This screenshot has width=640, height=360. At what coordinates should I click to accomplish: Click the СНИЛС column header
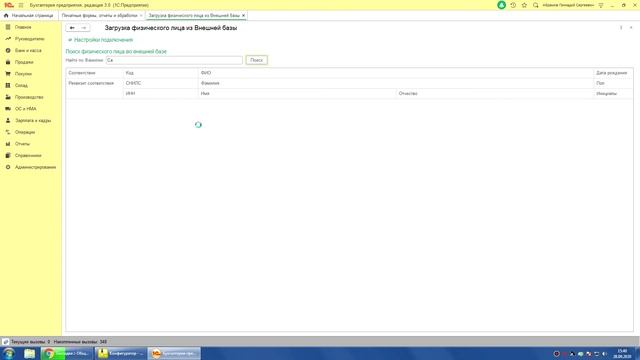point(160,83)
